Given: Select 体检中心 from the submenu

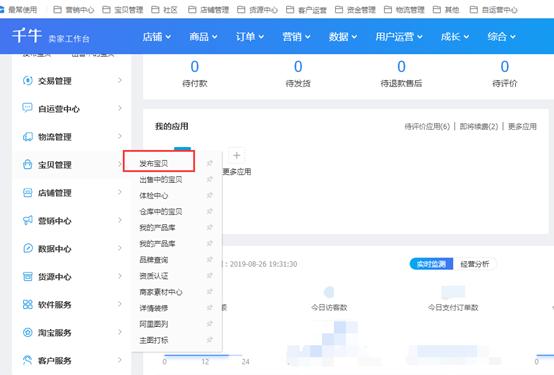Looking at the screenshot, I should click(x=154, y=195).
